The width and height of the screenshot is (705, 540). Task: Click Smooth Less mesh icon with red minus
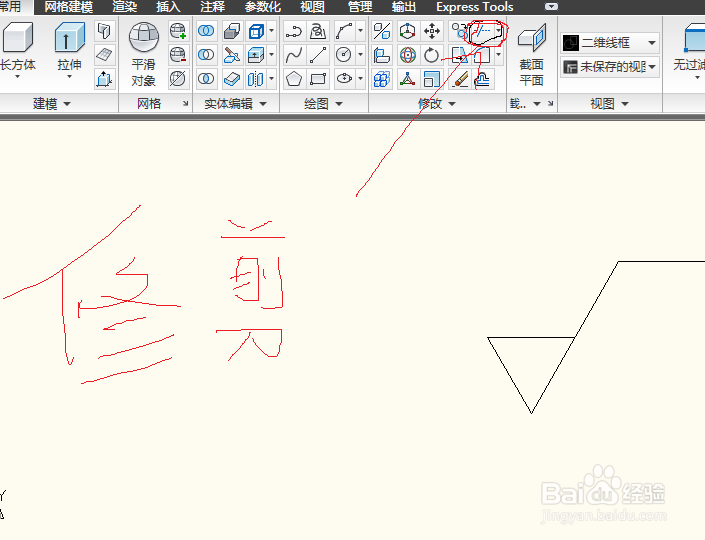pos(178,55)
